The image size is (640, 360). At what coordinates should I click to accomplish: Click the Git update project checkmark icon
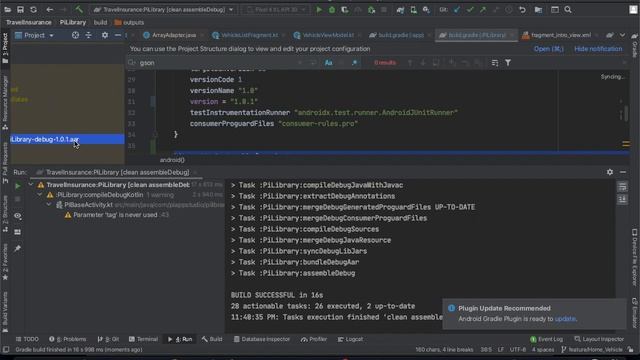tap(457, 9)
